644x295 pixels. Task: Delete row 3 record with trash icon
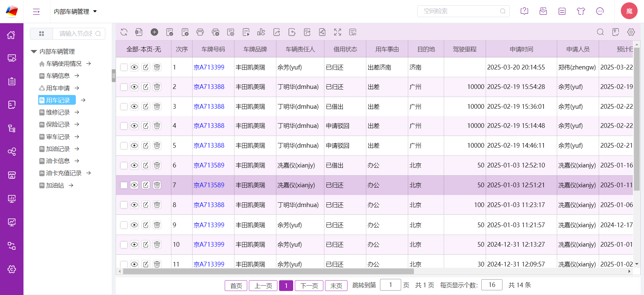click(x=157, y=106)
